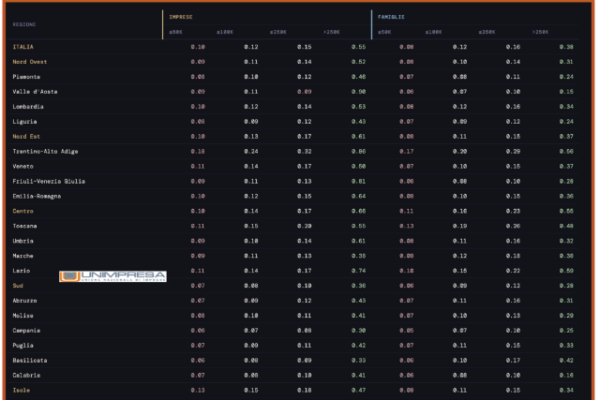Select the Nord Est macro-region row label
600x400 pixels.
[26, 136]
